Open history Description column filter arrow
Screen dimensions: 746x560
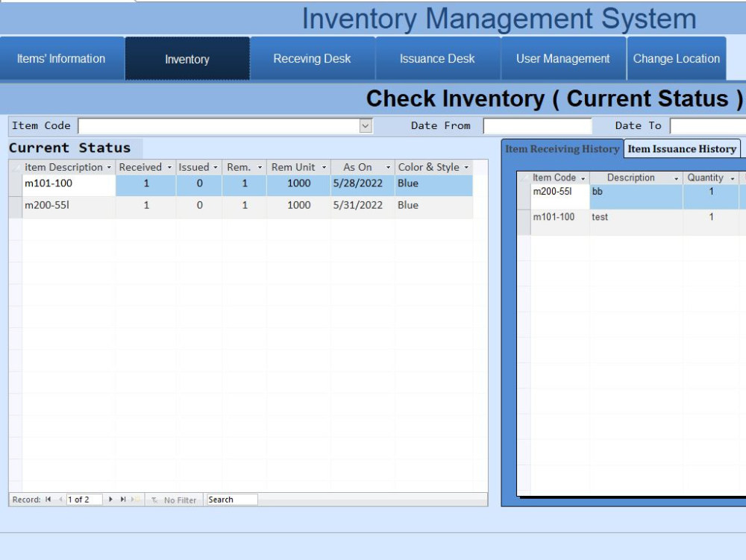tap(676, 178)
